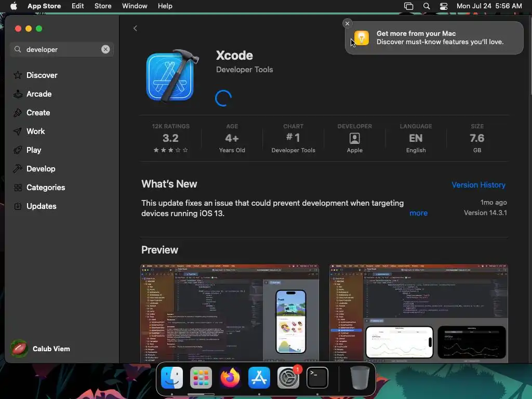Image resolution: width=532 pixels, height=399 pixels.
Task: Click the Xcode app icon
Action: pos(172,76)
